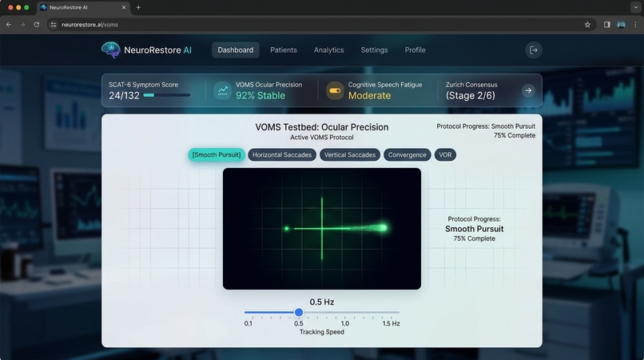Click the logout icon in header

(x=533, y=50)
